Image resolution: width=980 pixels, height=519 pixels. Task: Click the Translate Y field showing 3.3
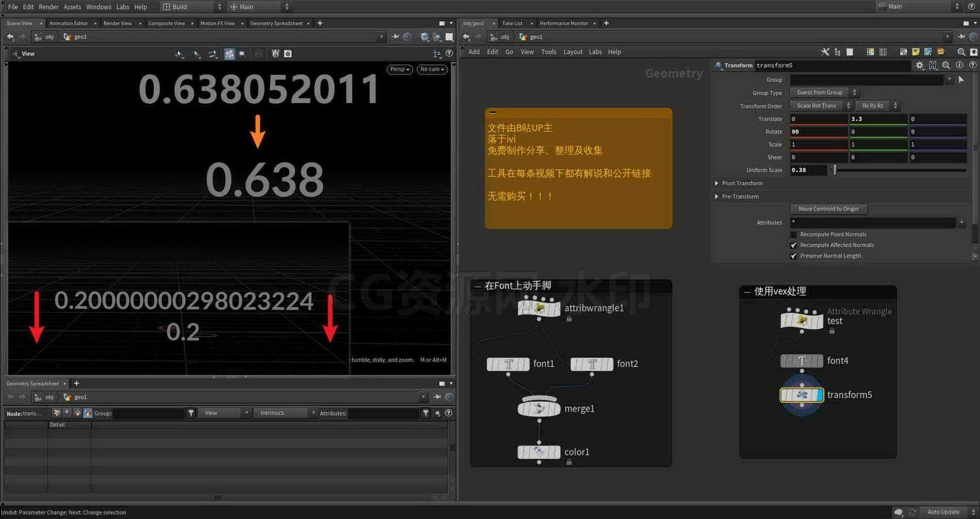point(878,119)
